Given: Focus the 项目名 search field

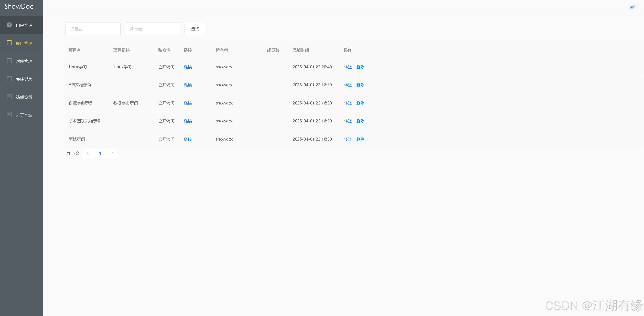Looking at the screenshot, I should pos(93,29).
